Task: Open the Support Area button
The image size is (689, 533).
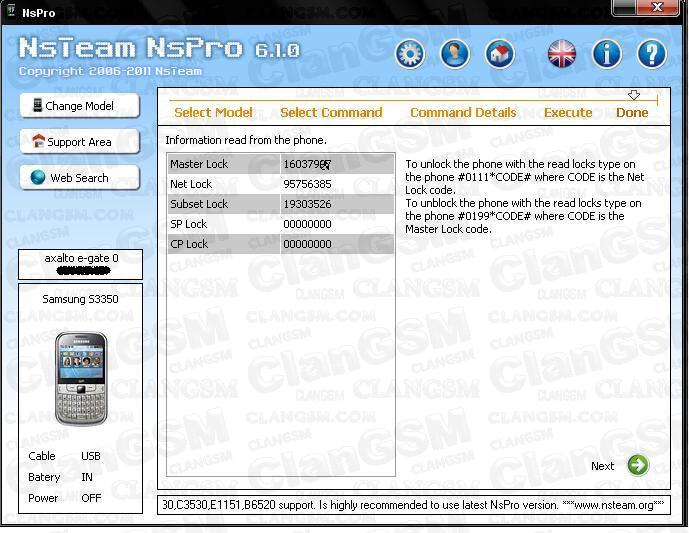Action: click(x=80, y=141)
